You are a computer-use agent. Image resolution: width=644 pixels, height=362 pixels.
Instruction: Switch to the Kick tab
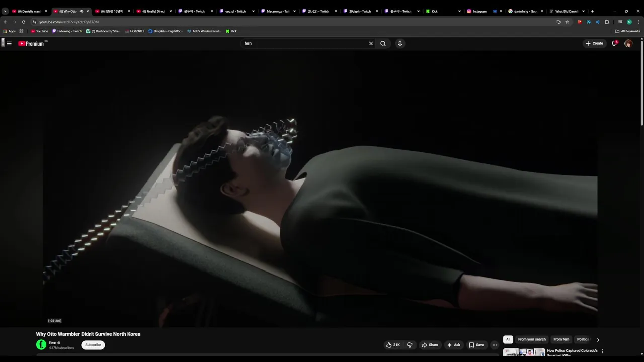[x=443, y=11]
